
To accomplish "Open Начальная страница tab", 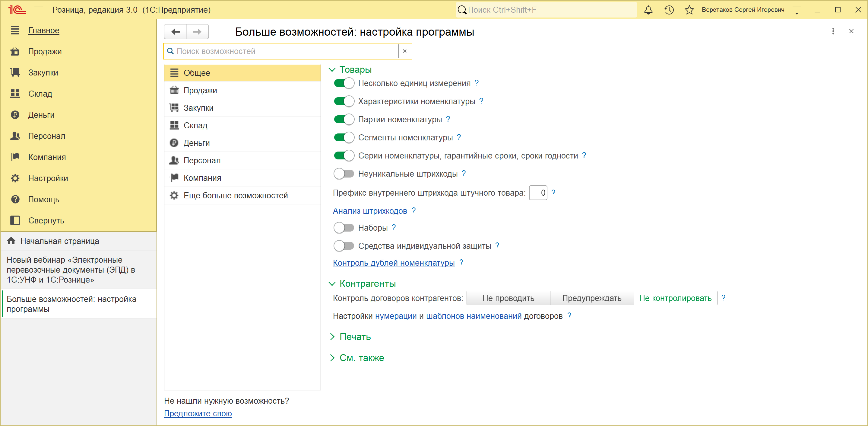I will point(78,241).
